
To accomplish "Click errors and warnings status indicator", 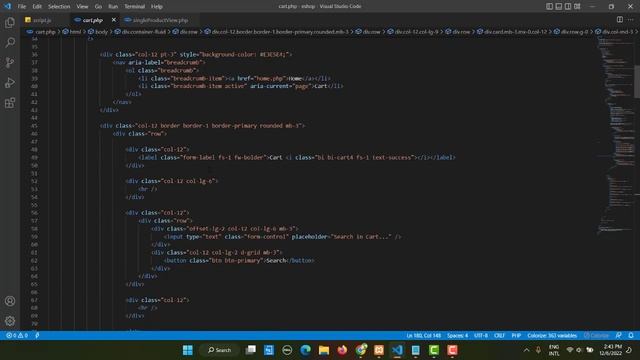I will pos(17,335).
